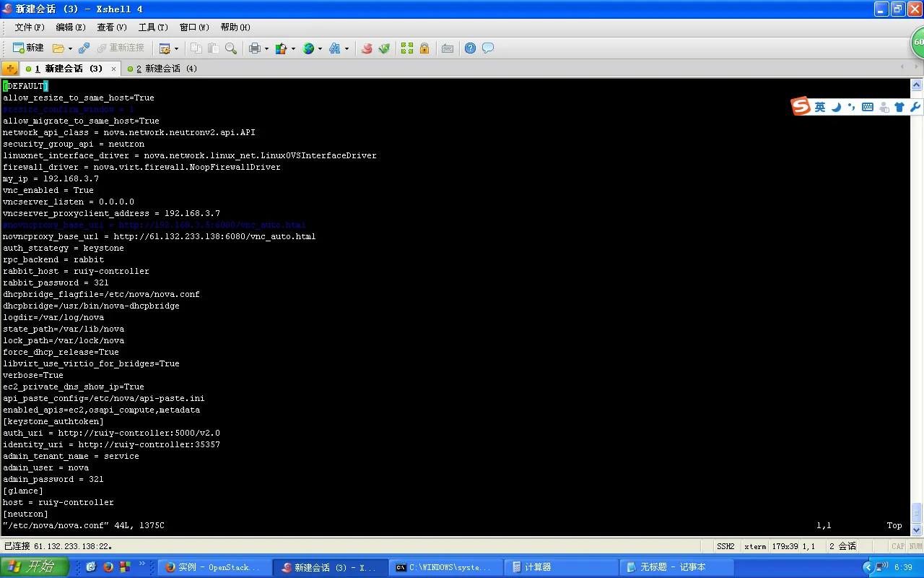924x578 pixels.
Task: Click the color scheme icon
Action: point(281,48)
